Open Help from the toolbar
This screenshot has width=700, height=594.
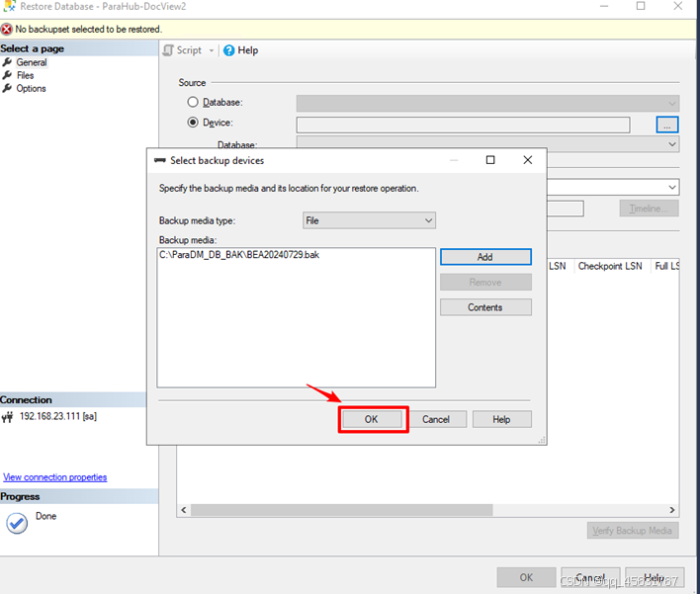[x=241, y=50]
